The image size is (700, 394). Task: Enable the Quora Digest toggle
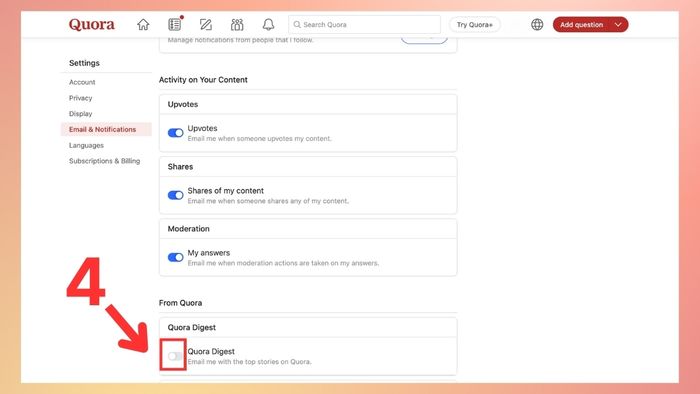pos(175,356)
